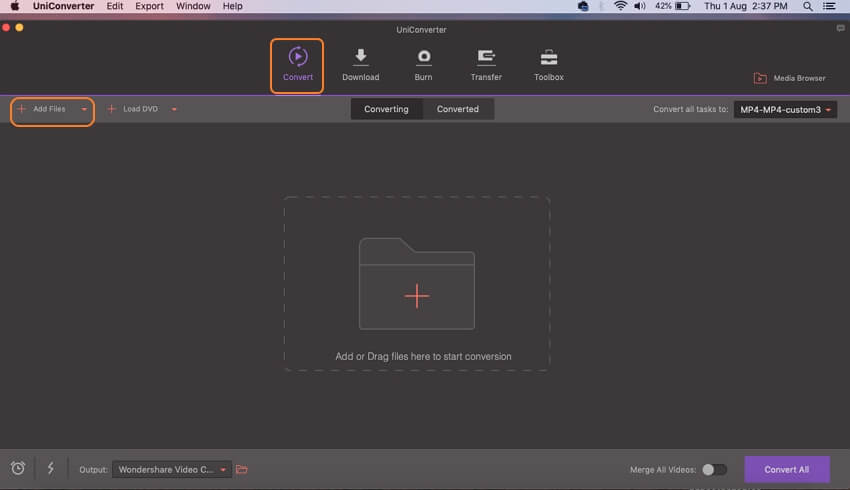Open the Export menu
The width and height of the screenshot is (850, 490).
150,6
